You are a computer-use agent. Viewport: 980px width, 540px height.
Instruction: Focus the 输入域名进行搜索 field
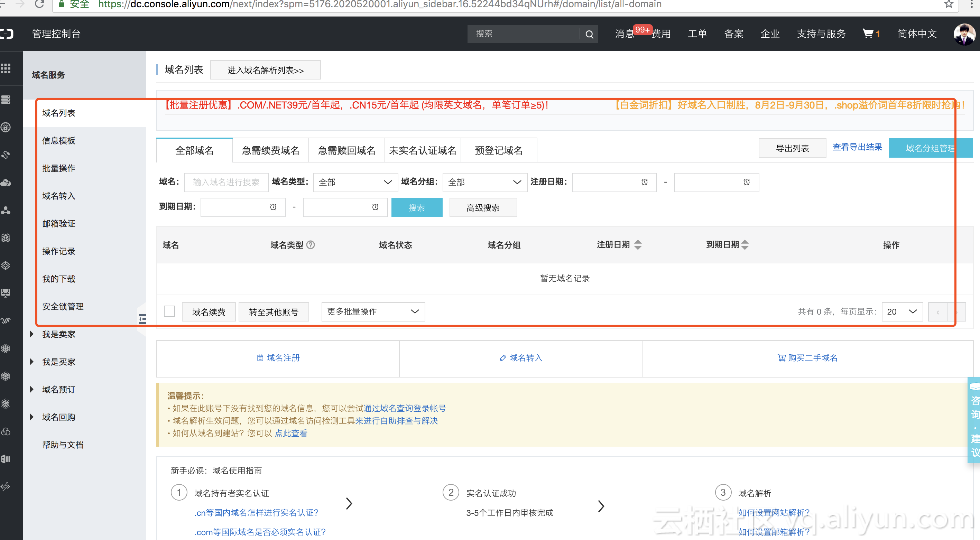226,183
